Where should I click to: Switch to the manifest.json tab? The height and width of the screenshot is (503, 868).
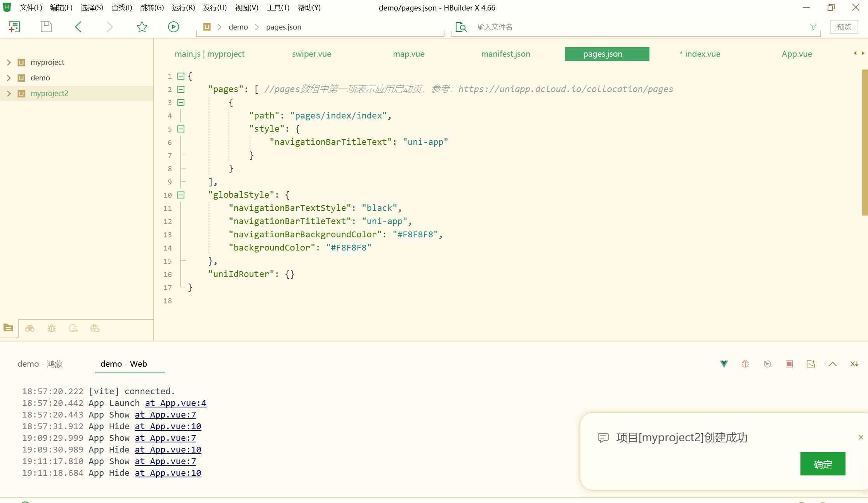[505, 54]
